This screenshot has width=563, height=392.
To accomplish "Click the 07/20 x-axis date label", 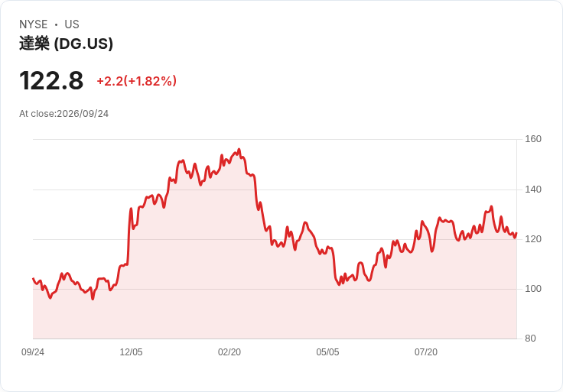I will coord(426,352).
